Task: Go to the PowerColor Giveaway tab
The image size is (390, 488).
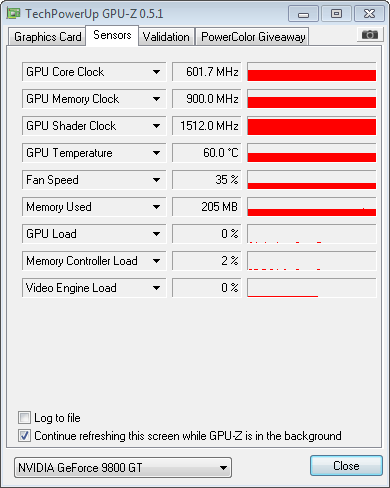Action: pos(253,37)
